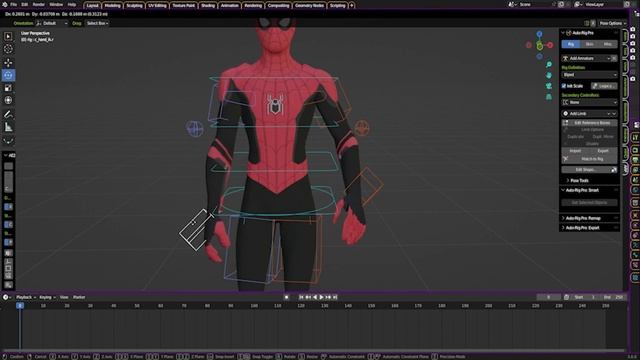The height and width of the screenshot is (360, 640).
Task: Choose the Measure tool
Action: tap(8, 127)
